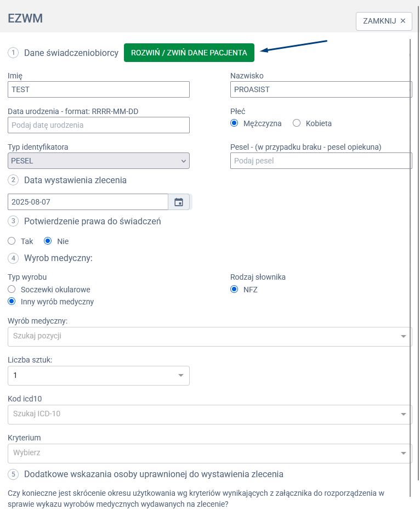Open the calendar date picker icon
The width and height of the screenshot is (420, 515).
tap(179, 202)
